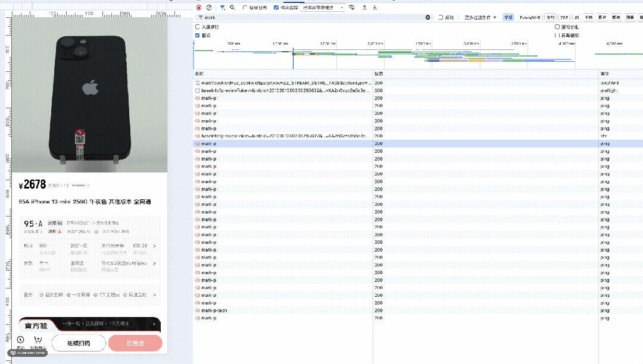
Task: Expand the 机况 device condition row chevron
Action: (x=155, y=246)
